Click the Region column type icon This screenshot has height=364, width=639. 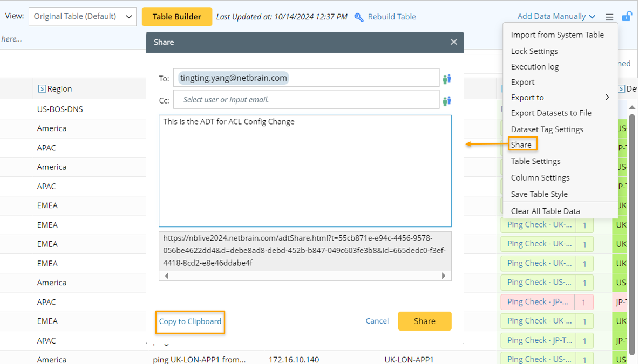(x=42, y=89)
